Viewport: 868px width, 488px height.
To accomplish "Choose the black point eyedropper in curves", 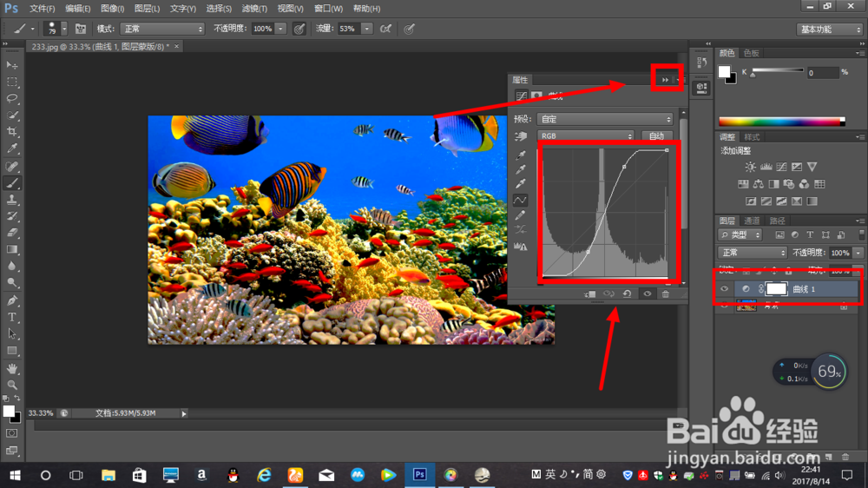I will click(520, 155).
